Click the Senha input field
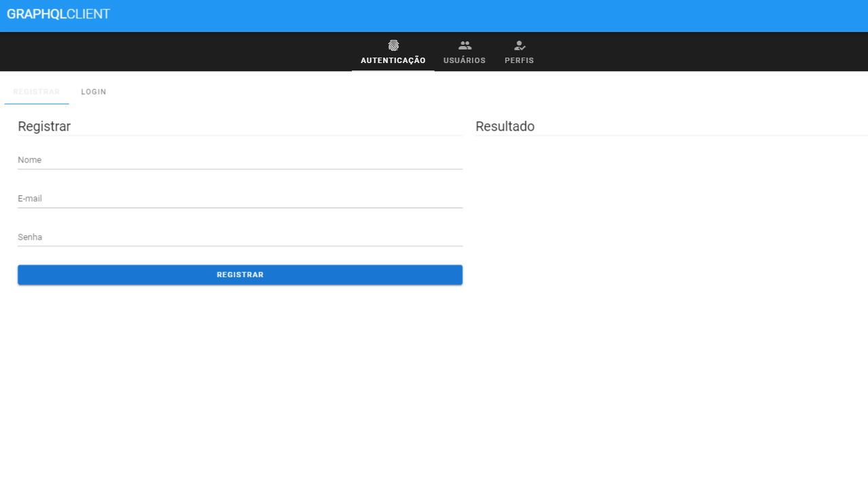This screenshot has width=868, height=488. [240, 237]
